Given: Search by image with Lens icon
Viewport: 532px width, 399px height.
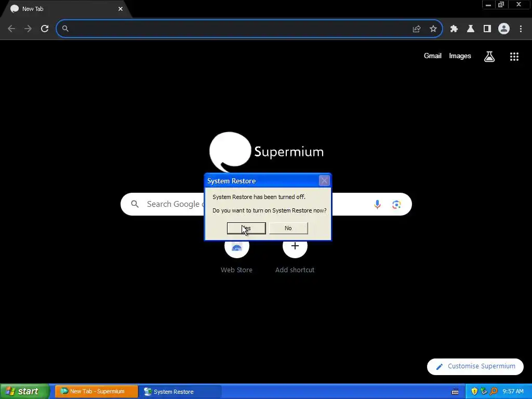Looking at the screenshot, I should tap(396, 204).
